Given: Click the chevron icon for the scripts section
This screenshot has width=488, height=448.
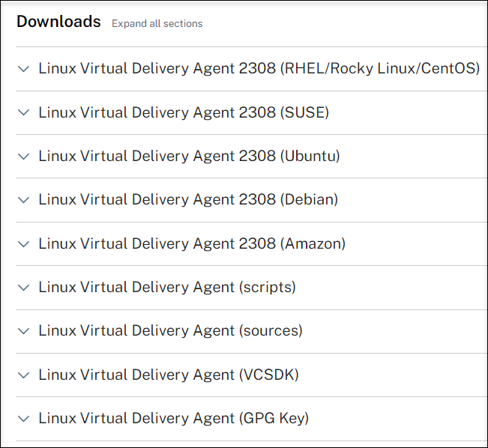Looking at the screenshot, I should coord(23,287).
